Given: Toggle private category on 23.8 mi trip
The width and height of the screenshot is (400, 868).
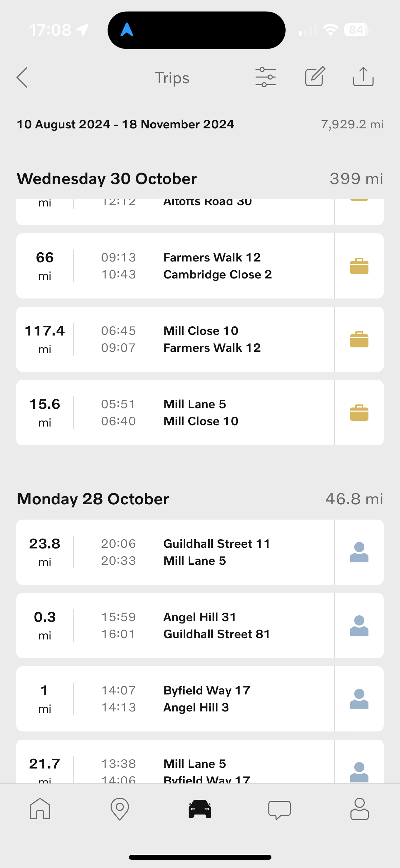Looking at the screenshot, I should (x=359, y=552).
